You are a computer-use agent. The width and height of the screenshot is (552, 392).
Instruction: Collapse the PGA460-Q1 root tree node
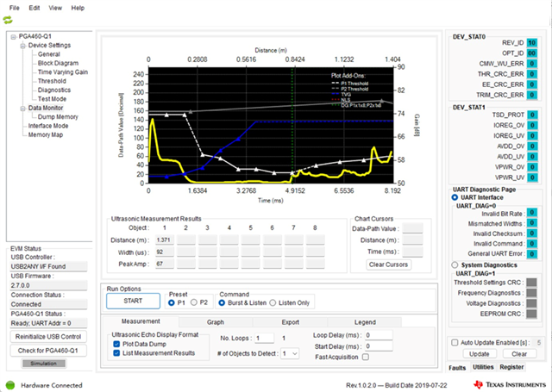[x=14, y=36]
